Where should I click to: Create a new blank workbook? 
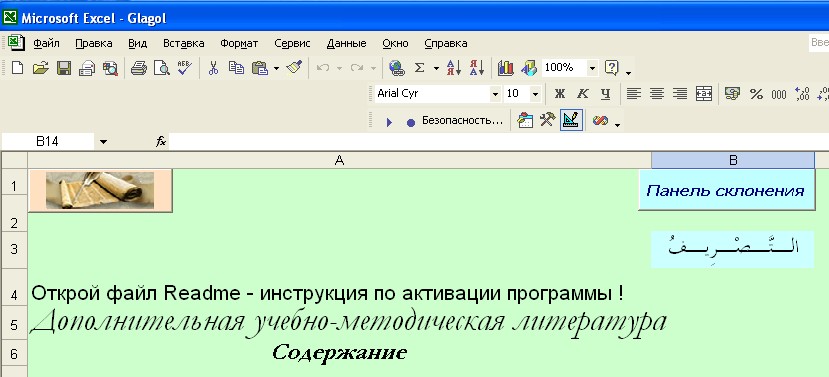[17, 68]
